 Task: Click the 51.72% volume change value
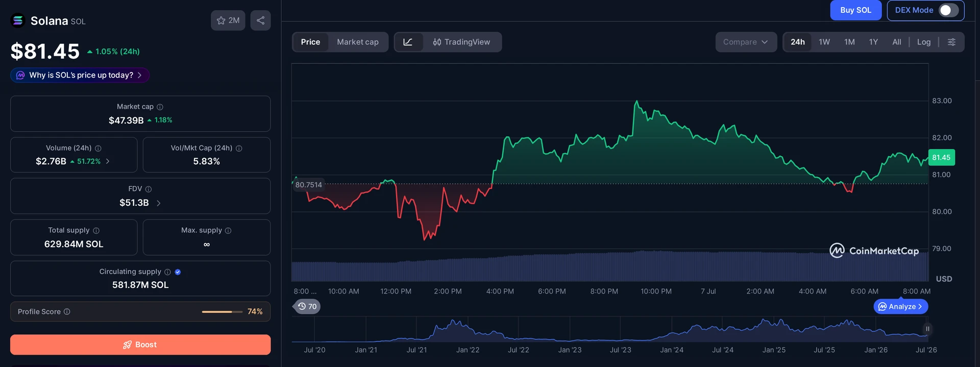[85, 161]
